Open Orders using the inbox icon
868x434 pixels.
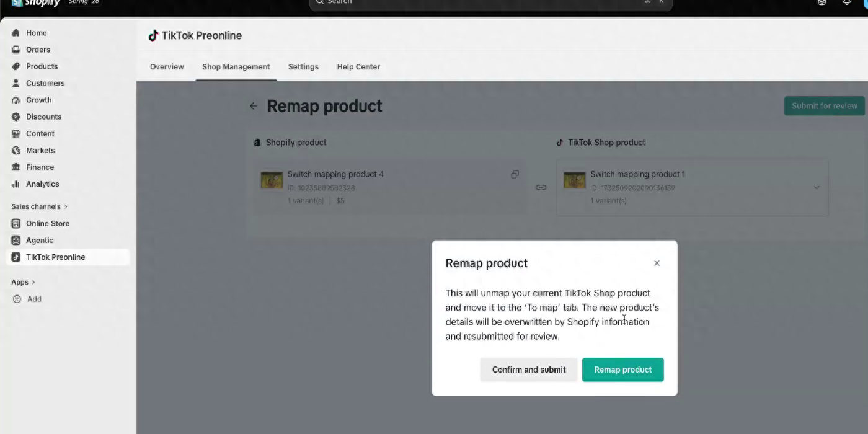click(16, 50)
